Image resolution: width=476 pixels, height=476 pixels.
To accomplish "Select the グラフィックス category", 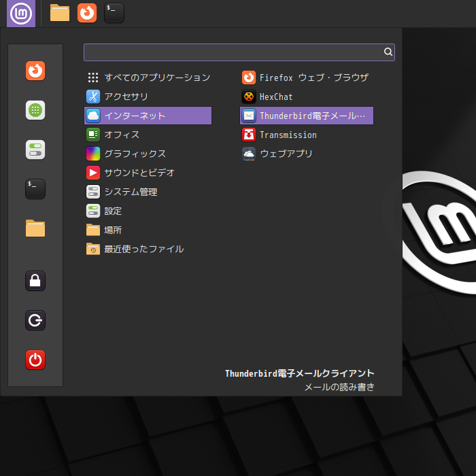I will 148,154.
